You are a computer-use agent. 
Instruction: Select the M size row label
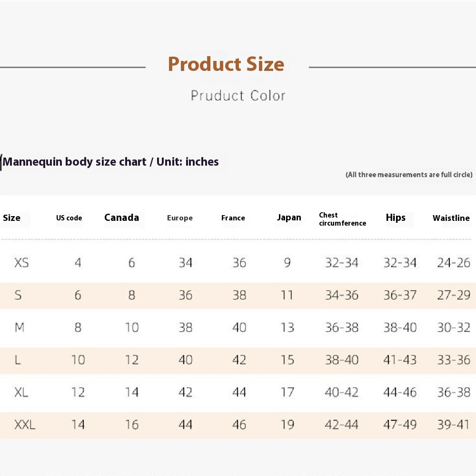(20, 327)
